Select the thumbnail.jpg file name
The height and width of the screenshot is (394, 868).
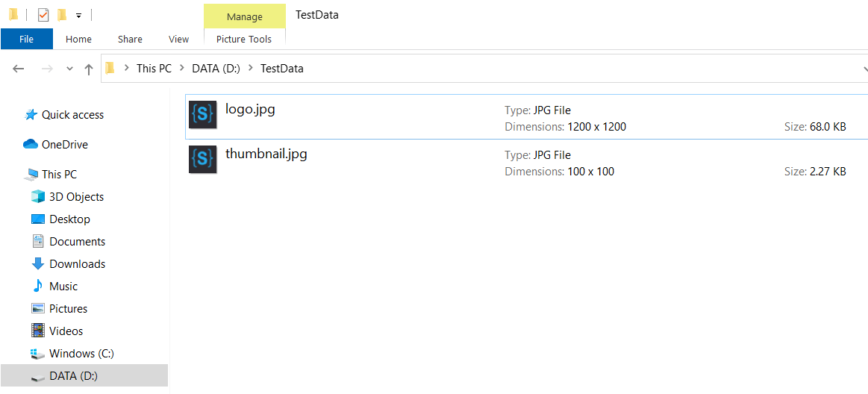[x=266, y=153]
